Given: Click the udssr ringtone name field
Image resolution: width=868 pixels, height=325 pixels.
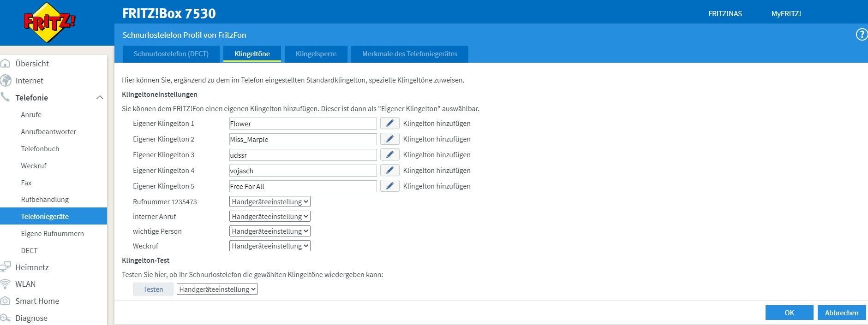Looking at the screenshot, I should point(303,155).
